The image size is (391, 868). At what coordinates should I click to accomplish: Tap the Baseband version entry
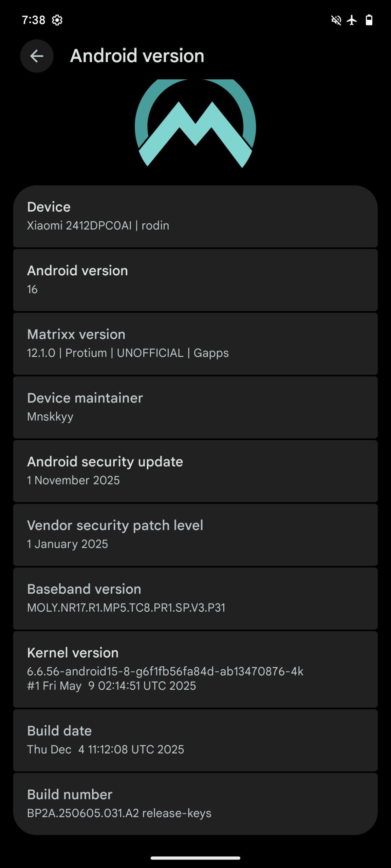click(195, 598)
